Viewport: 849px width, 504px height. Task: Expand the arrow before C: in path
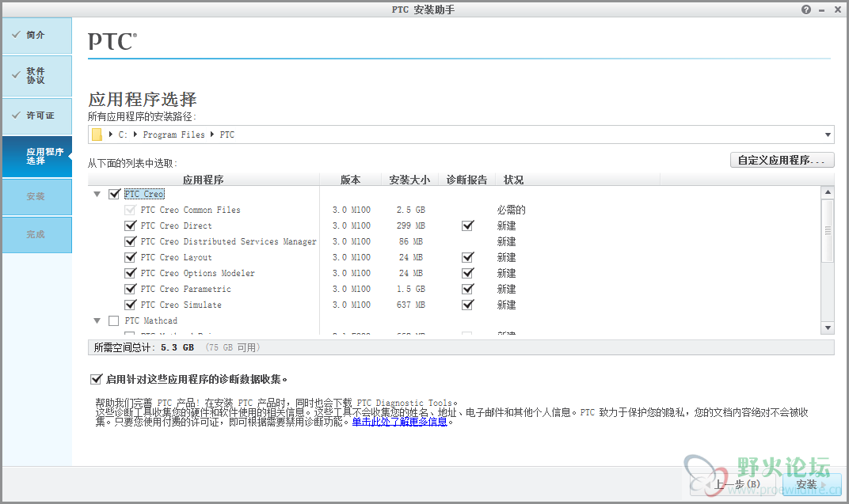[110, 135]
